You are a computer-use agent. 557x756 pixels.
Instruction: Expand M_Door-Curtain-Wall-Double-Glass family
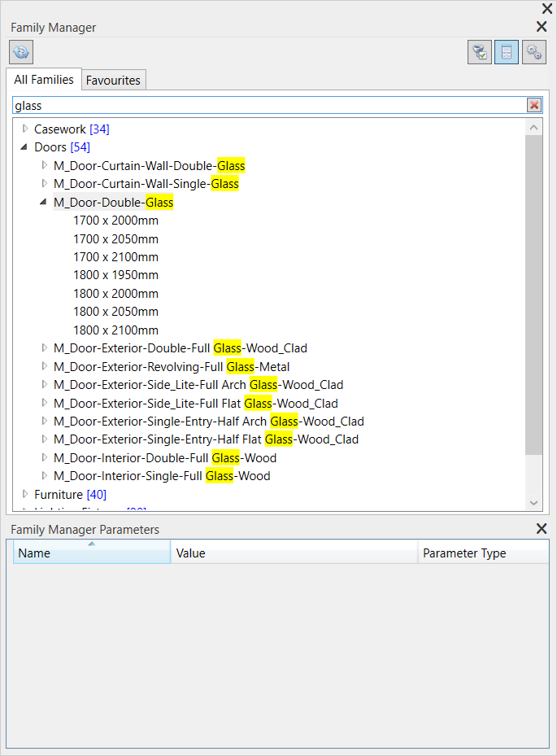(45, 165)
